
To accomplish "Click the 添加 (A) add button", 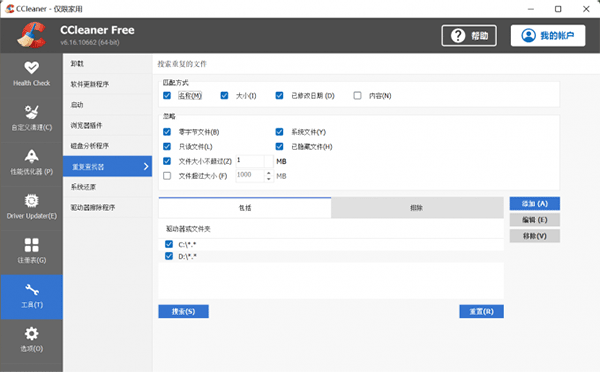I will (535, 204).
